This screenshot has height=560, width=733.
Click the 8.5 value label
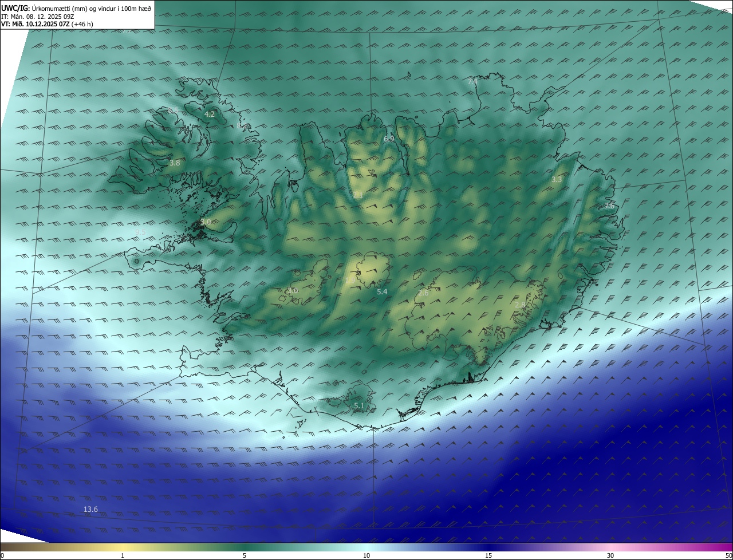point(173,110)
